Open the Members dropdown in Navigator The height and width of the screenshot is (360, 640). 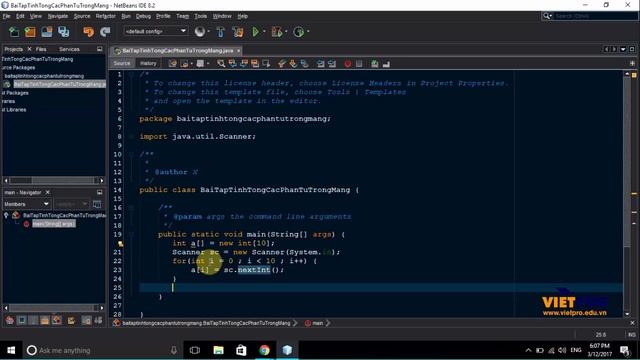[x=27, y=204]
